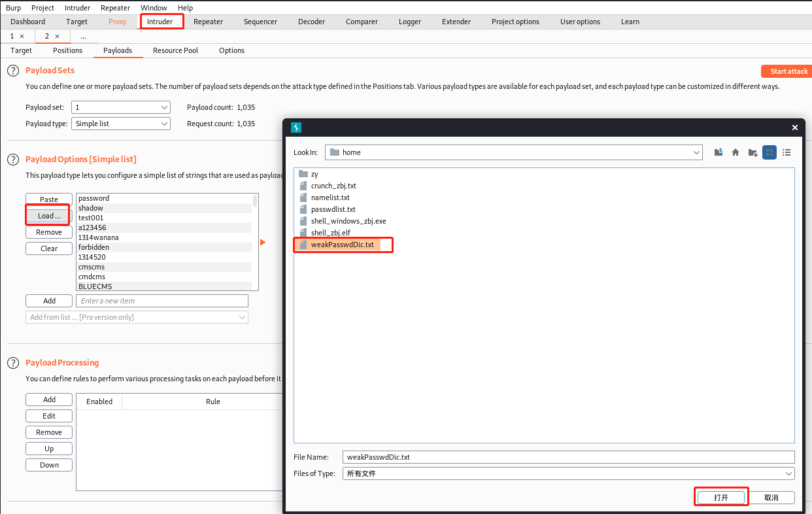Switch to the Comparer tab

(362, 22)
